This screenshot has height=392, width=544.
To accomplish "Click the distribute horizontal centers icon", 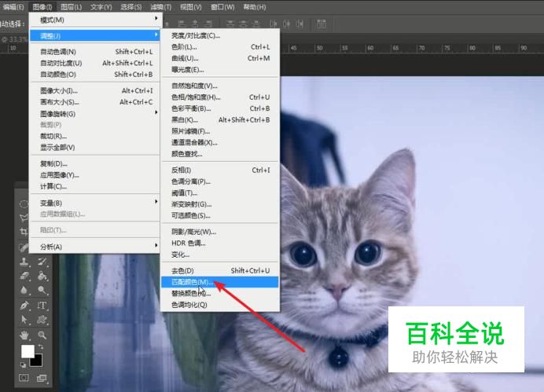I will coord(287,24).
